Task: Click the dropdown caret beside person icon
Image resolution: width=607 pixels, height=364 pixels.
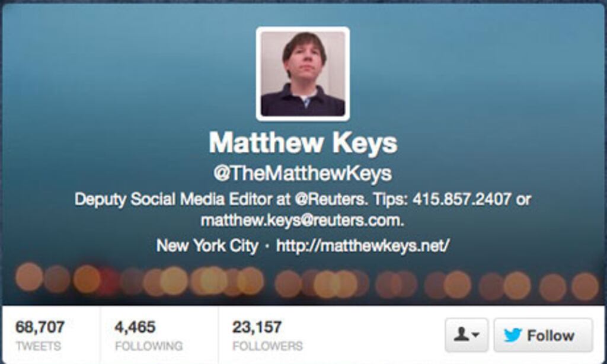Action: click(476, 335)
